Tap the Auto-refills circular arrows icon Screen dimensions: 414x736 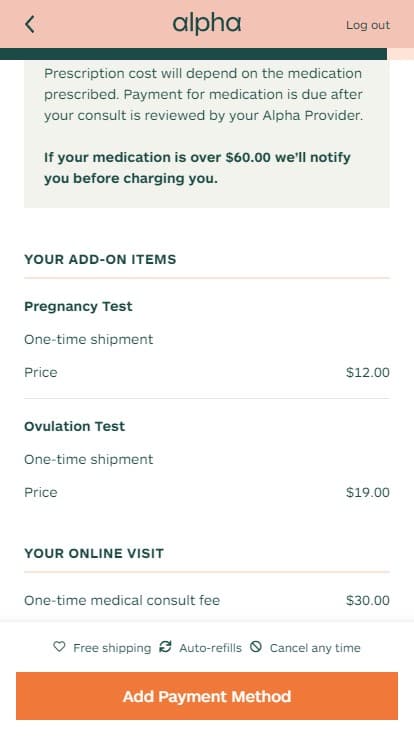(x=165, y=647)
